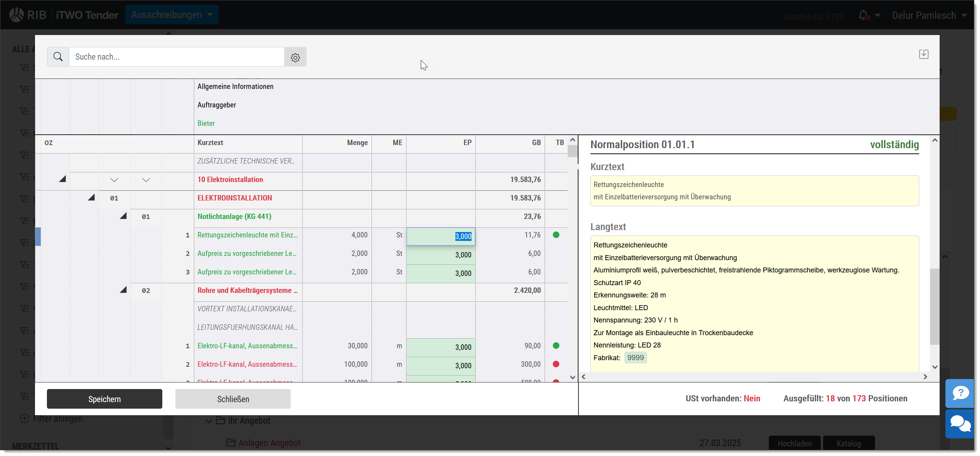Image resolution: width=980 pixels, height=456 pixels.
Task: Click the Fabrikat 9999 value field
Action: [x=635, y=357]
